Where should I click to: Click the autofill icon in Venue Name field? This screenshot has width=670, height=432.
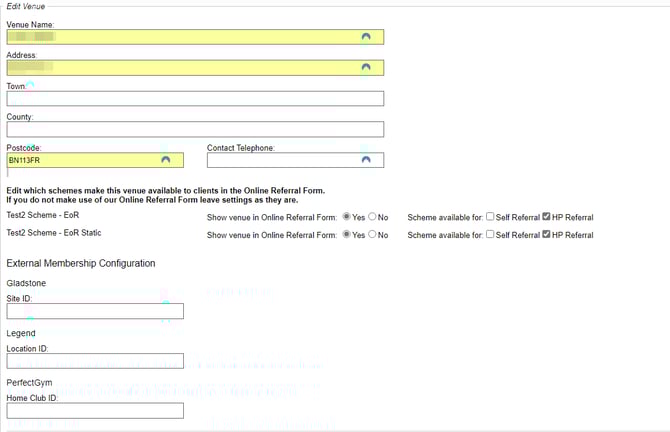pos(366,37)
